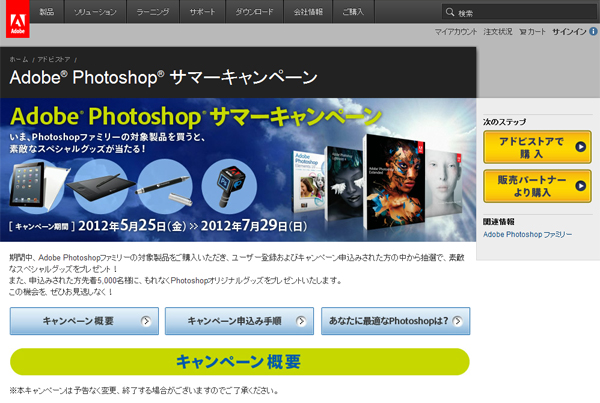Click the 販売パートナーより購入 button
The width and height of the screenshot is (600, 403).
tap(537, 186)
